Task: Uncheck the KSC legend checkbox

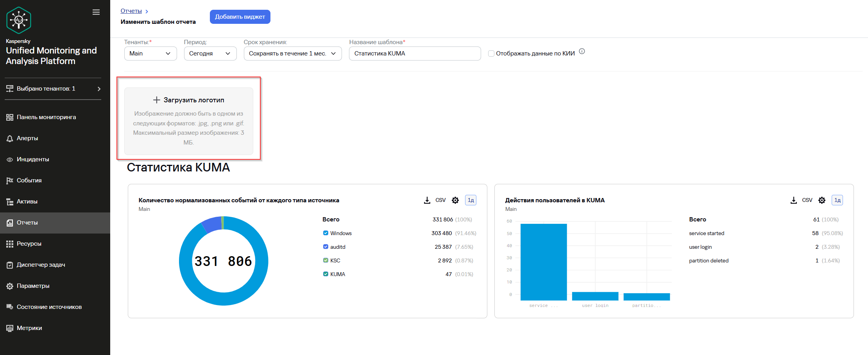Action: [x=326, y=260]
